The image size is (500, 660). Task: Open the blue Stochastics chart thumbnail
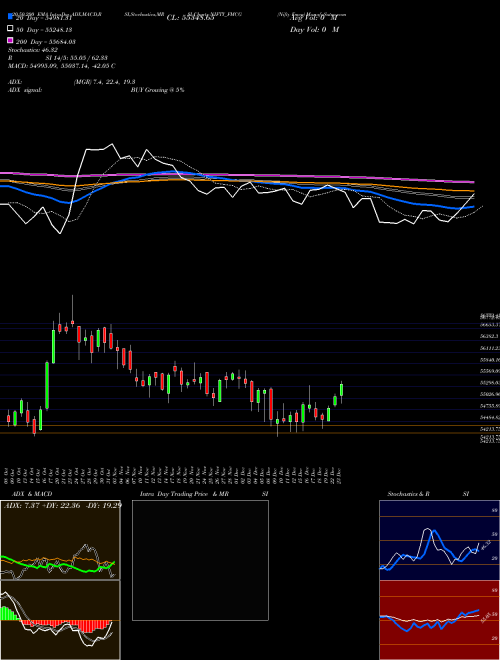[439, 540]
